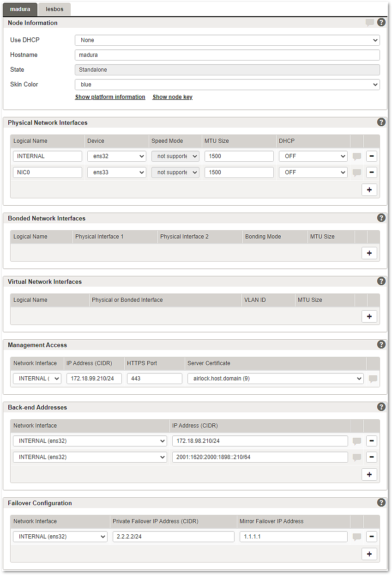Edit MTU Size for INTERNAL row
The image size is (392, 575).
coord(239,156)
